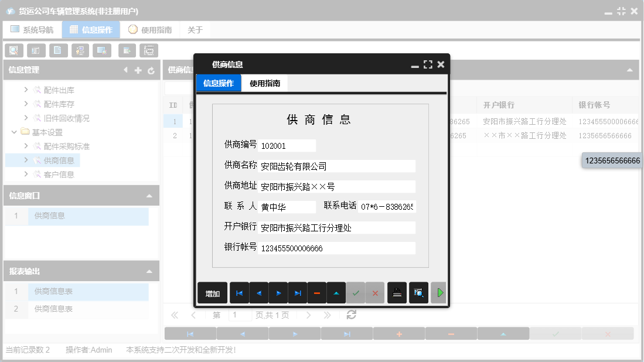Select the search icon on the main toolbar
This screenshot has height=362, width=644.
[13, 50]
